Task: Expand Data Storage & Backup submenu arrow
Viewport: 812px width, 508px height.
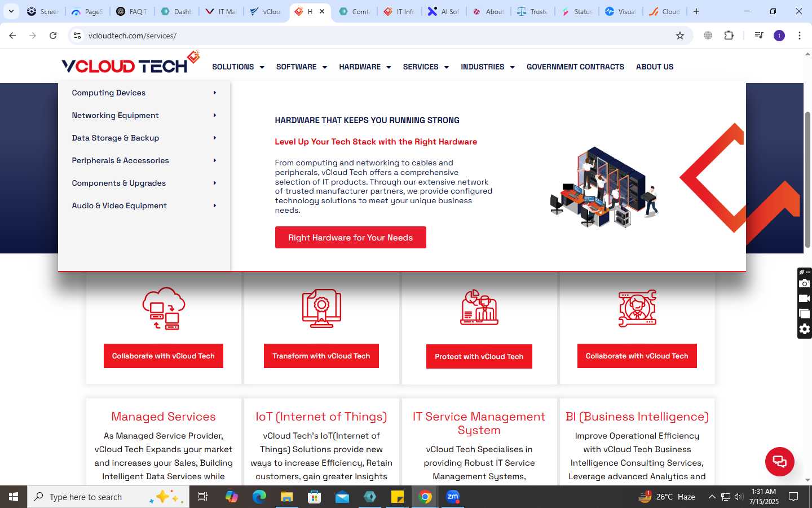Action: (215, 138)
